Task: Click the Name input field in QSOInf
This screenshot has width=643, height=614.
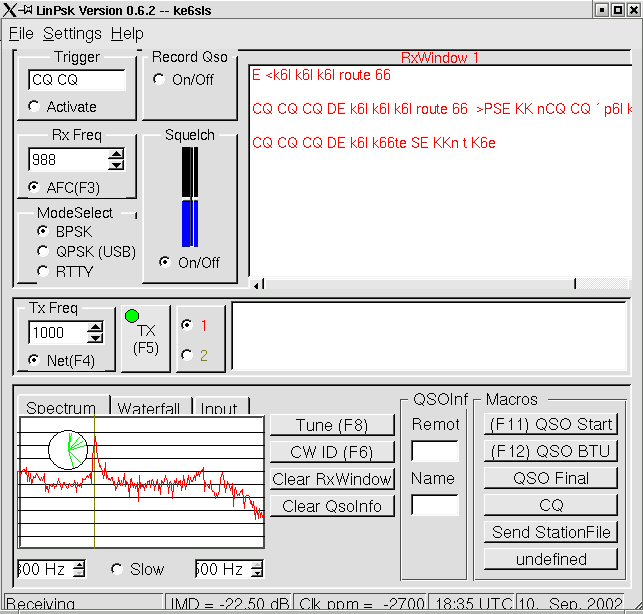Action: coord(435,505)
